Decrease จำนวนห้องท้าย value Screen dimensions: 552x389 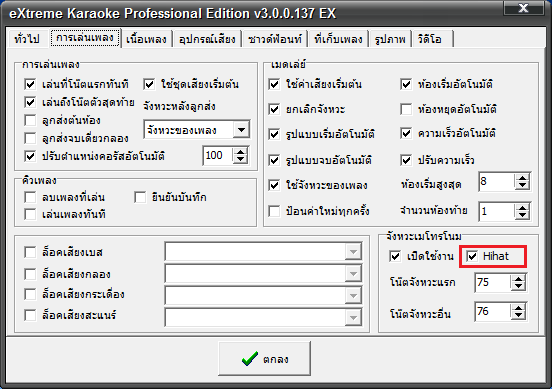pos(522,215)
